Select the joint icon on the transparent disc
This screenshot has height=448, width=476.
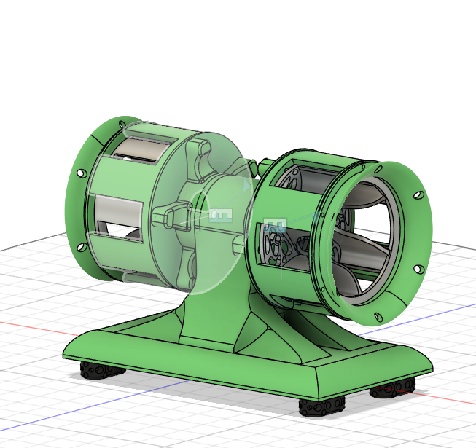click(221, 215)
